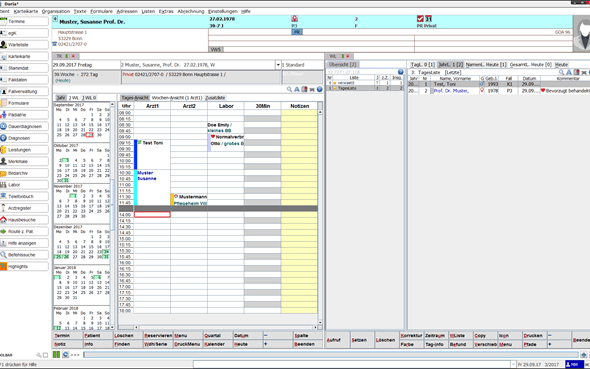Click the Aufruf button in the waiting list panel
Viewport: 590px width, 369px height.
(x=338, y=340)
